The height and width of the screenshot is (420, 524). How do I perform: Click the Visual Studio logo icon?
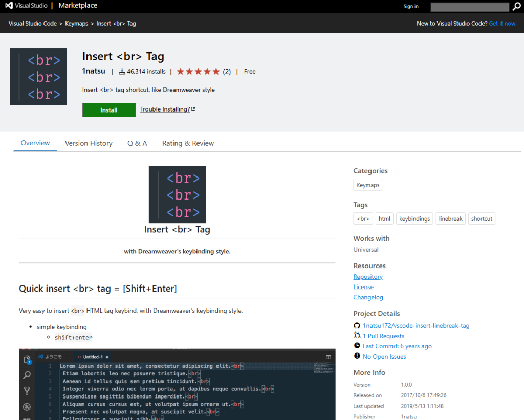[9, 5]
